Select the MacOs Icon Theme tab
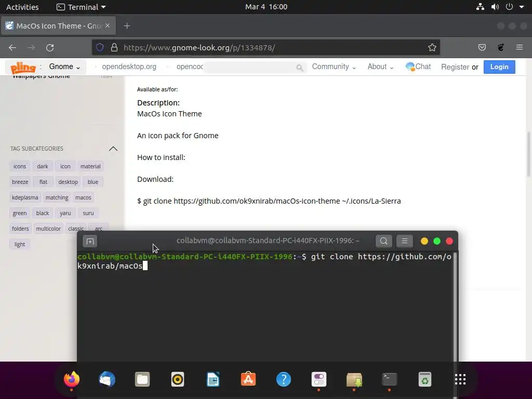Viewport: 532px width, 399px height. [x=58, y=26]
